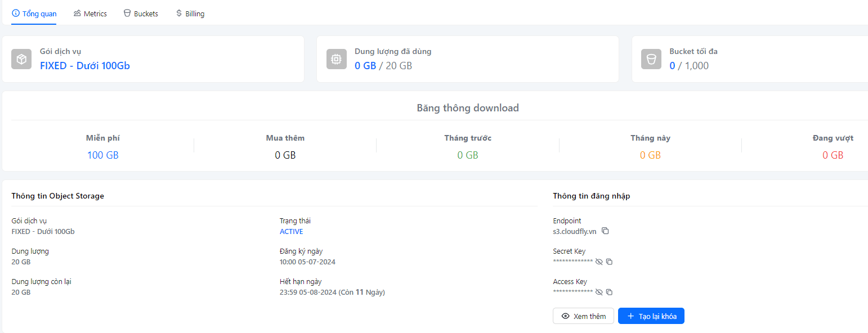The width and height of the screenshot is (868, 333).
Task: Click the ACTIVE status text
Action: (x=292, y=232)
